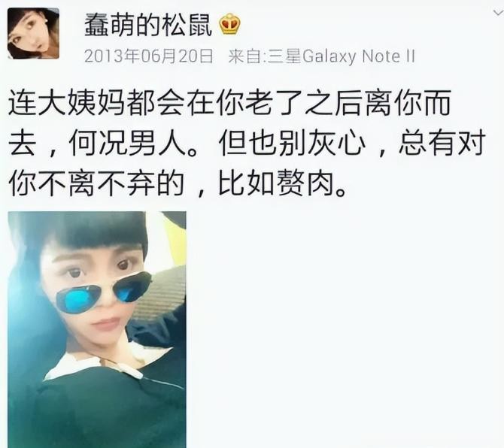Click the post line starting 去，何况男人
This screenshot has width=504, height=448.
[247, 144]
